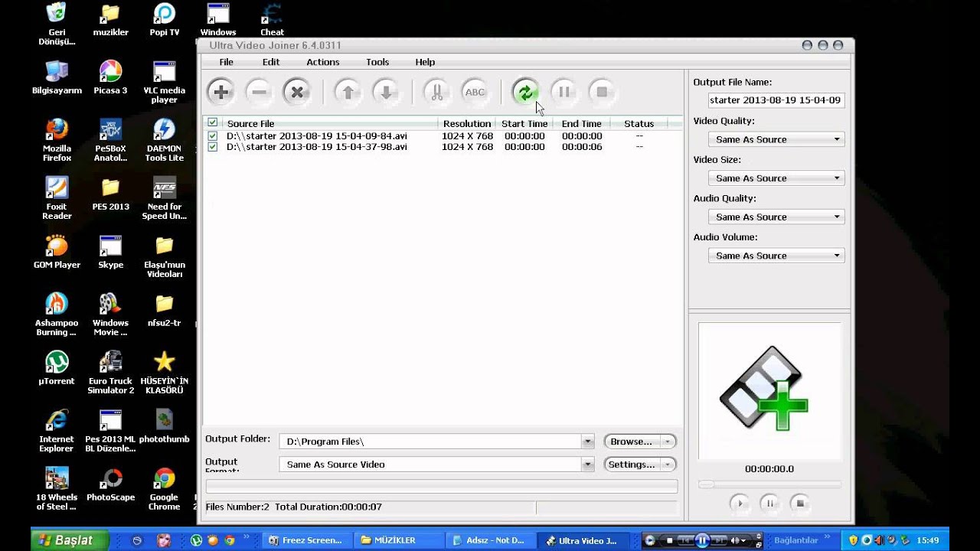Click the toolbar Stop icon
This screenshot has height=551, width=980.
click(x=602, y=93)
